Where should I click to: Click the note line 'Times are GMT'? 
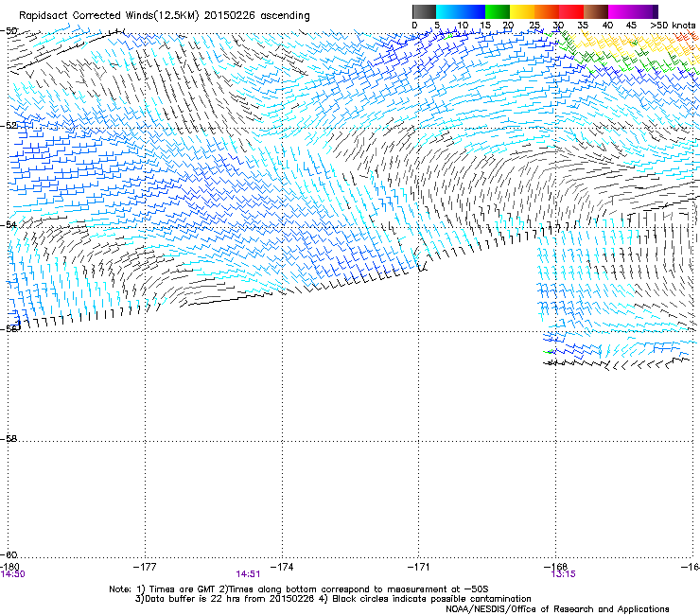pos(184,589)
